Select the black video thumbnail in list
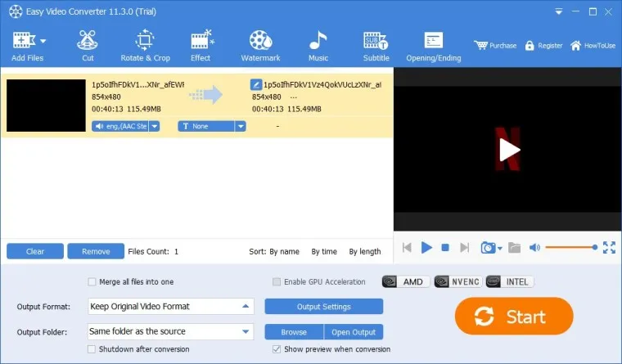Screen dimensions: 622x364 pos(46,105)
